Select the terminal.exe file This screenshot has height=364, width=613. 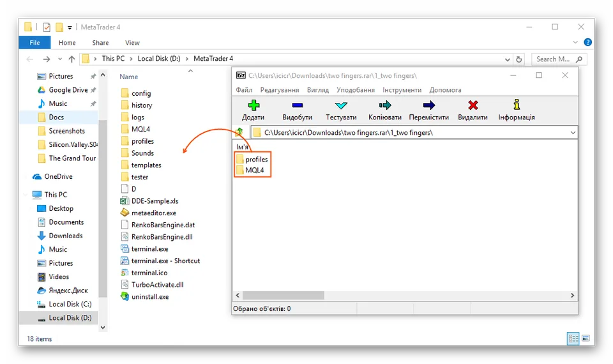(x=145, y=248)
